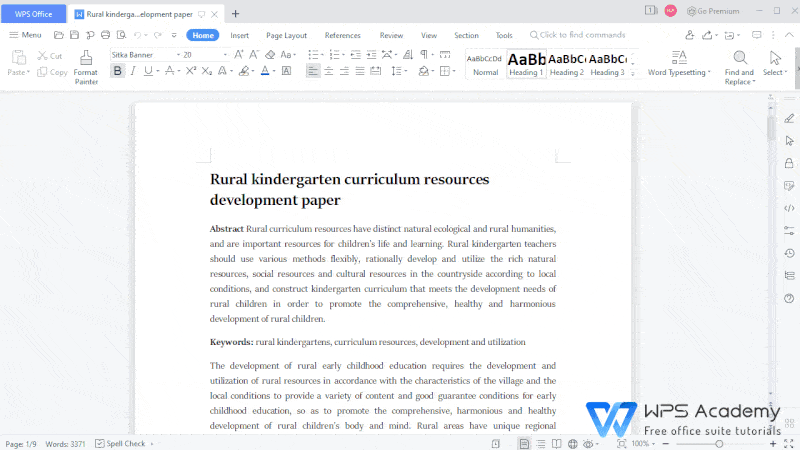The image size is (800, 450).
Task: Click the Undo arrow icon
Action: click(137, 35)
